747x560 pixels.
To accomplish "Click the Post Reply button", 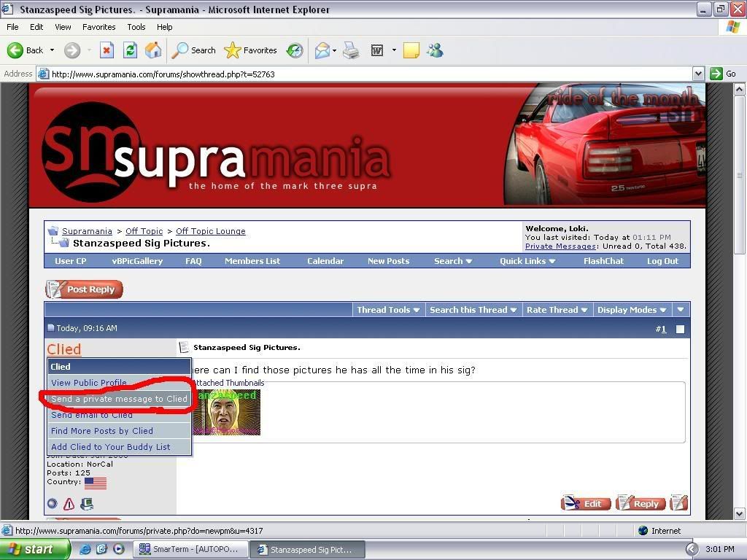I will (x=85, y=289).
